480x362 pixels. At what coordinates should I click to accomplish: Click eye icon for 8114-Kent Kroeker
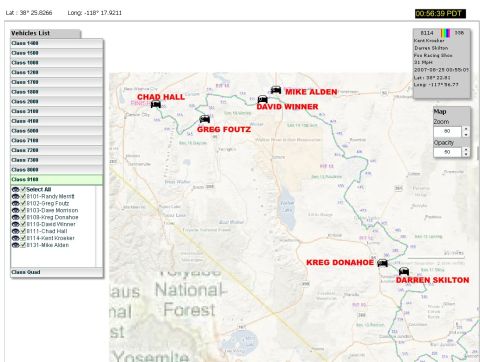[15, 238]
